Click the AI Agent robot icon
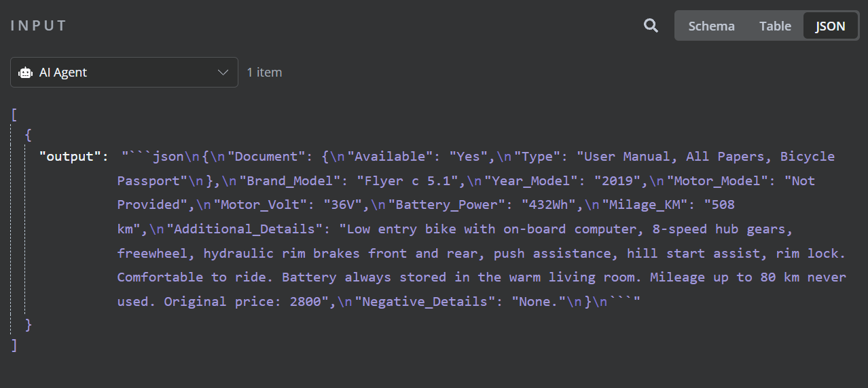Image resolution: width=868 pixels, height=388 pixels. tap(26, 73)
